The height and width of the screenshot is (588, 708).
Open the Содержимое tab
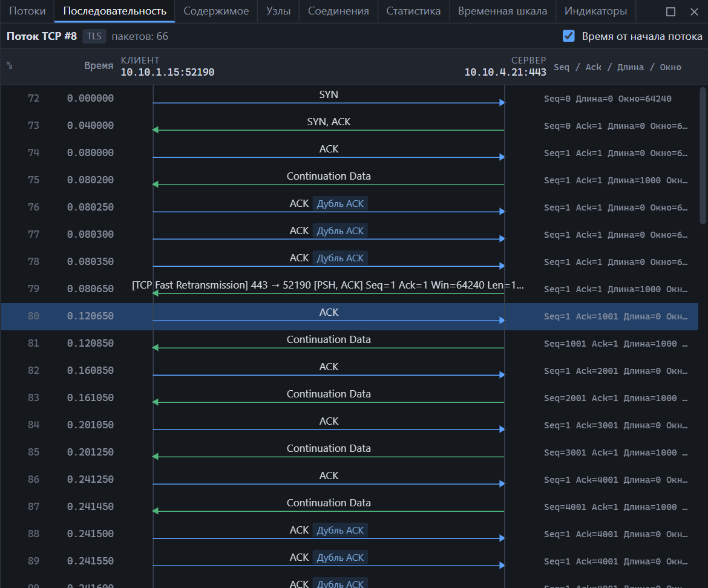point(216,11)
